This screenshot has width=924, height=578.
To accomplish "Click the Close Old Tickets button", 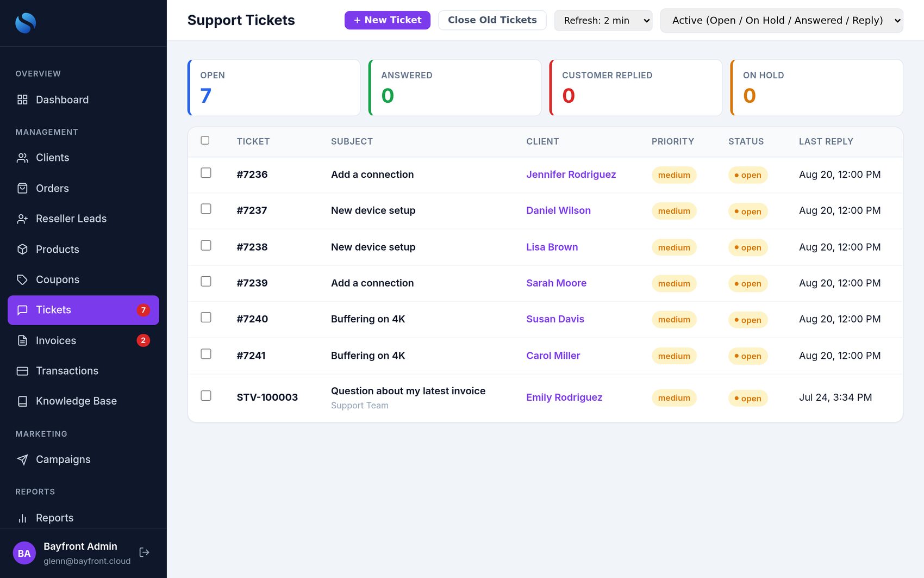I will pos(492,20).
